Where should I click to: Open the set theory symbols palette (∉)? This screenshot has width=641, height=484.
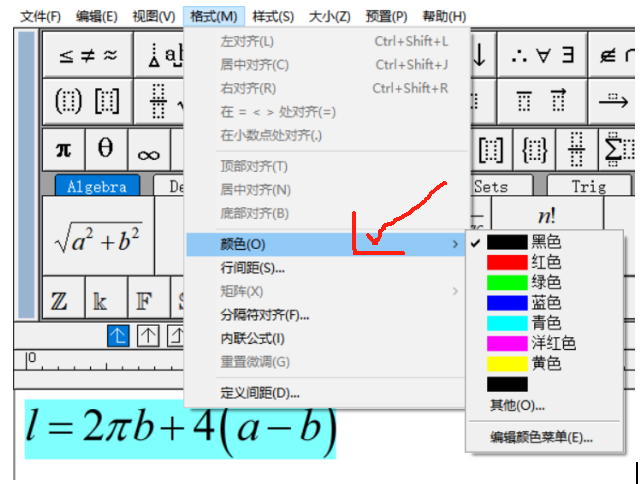point(612,54)
